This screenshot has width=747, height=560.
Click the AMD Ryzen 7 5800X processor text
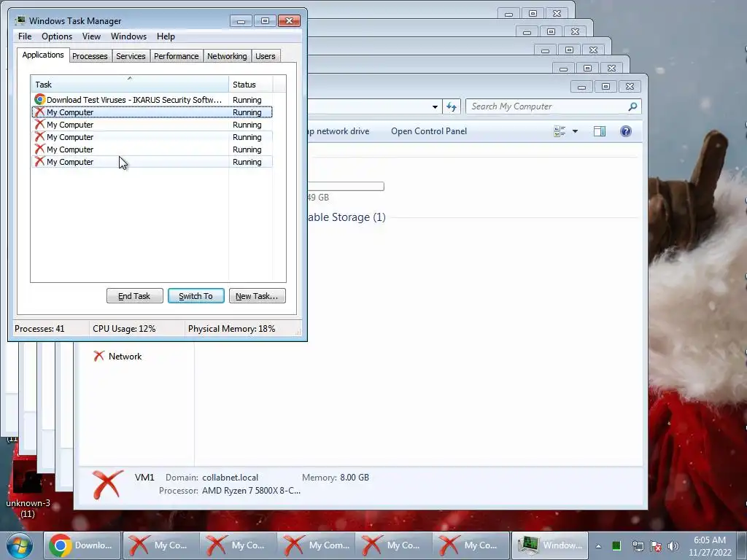[251, 491]
